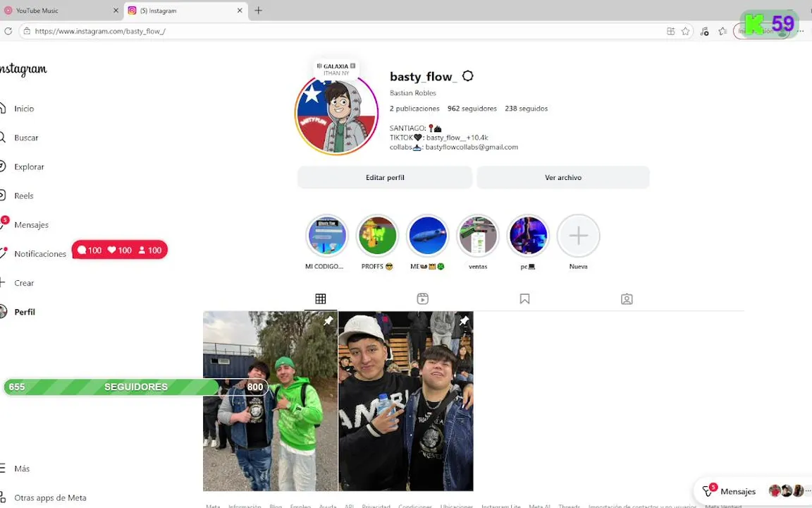Screen dimensions: 812x508
Task: Open pinned post with green hoodie guy
Action: click(x=270, y=401)
